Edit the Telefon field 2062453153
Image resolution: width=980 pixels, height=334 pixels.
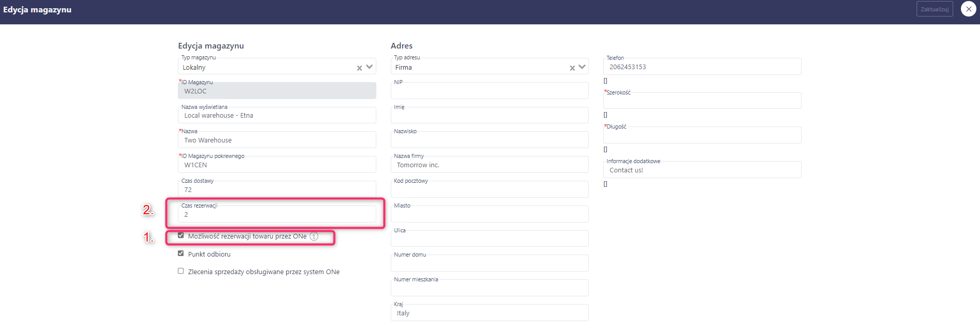point(702,67)
